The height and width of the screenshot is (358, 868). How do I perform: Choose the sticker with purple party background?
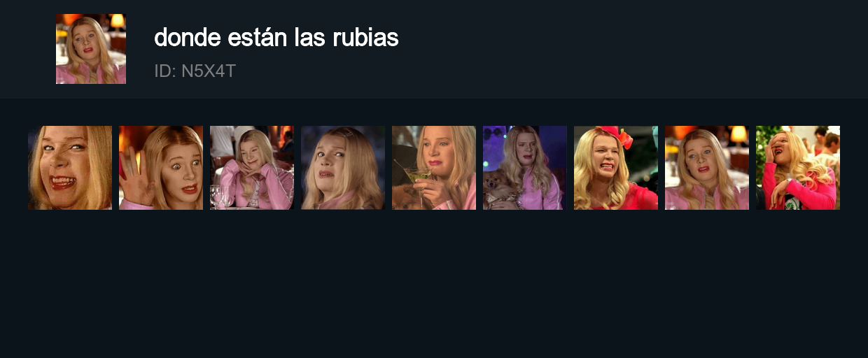coord(525,168)
